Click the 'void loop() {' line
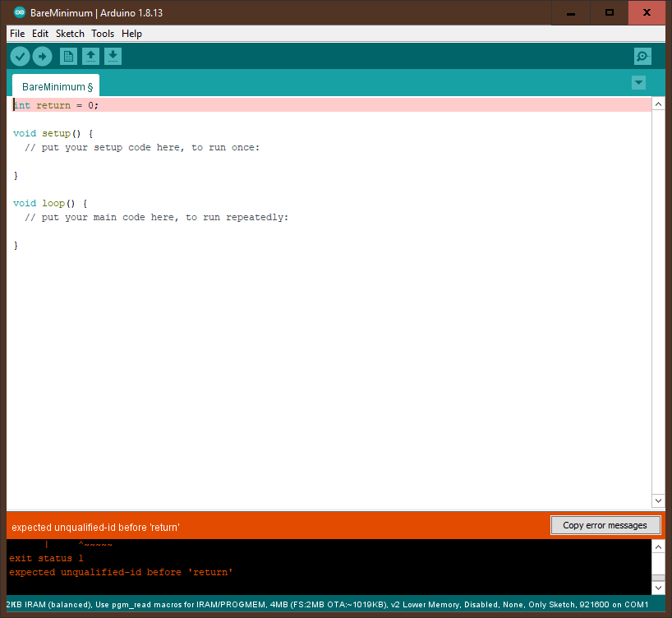 point(50,203)
